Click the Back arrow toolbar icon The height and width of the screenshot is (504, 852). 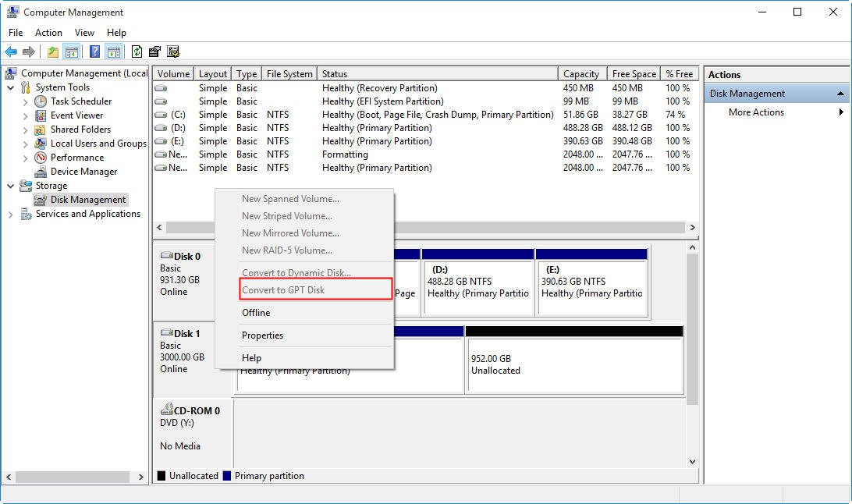point(11,51)
